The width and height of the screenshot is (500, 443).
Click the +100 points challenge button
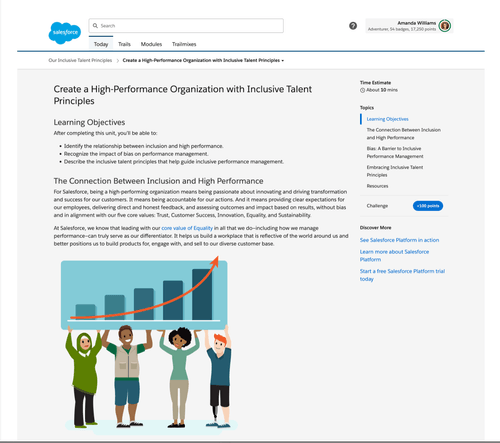[x=428, y=206]
